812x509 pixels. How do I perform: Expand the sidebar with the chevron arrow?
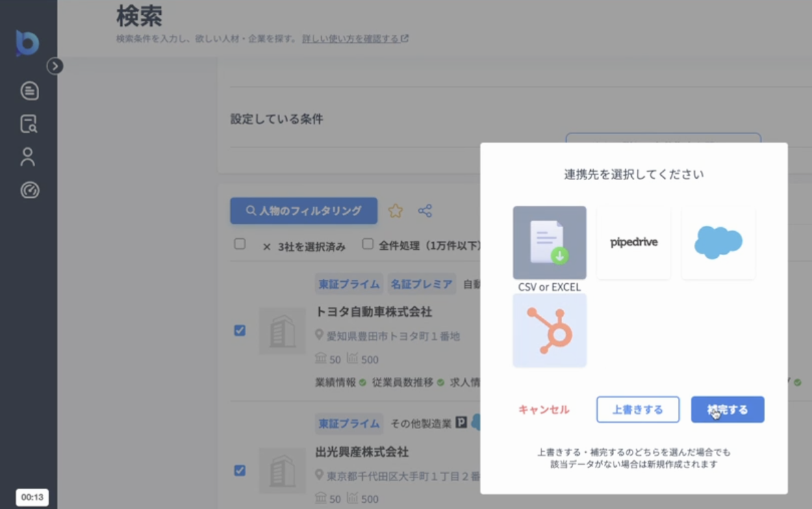pos(55,66)
